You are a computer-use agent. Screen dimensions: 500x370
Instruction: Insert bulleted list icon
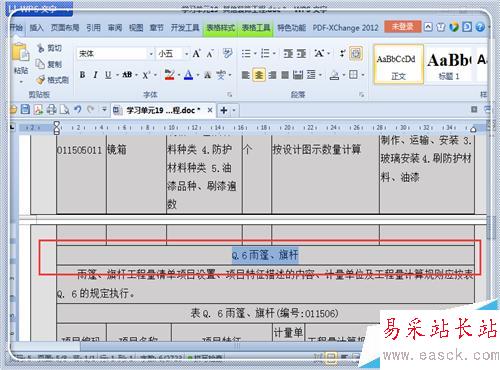click(246, 53)
